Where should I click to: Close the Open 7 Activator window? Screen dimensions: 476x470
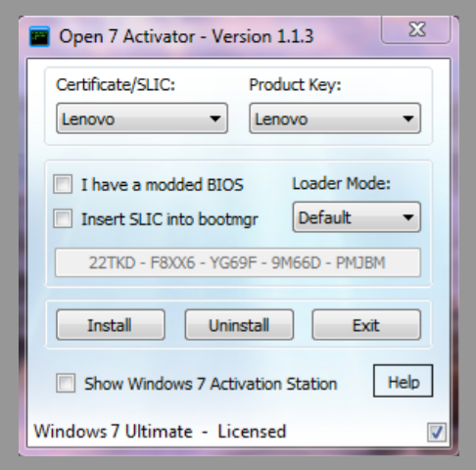click(416, 29)
